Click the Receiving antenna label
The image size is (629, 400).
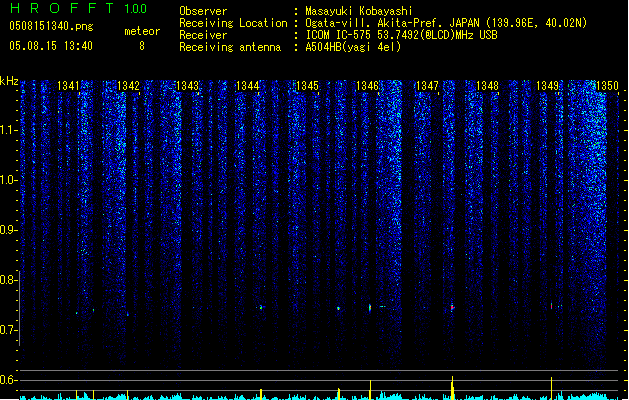[230, 47]
